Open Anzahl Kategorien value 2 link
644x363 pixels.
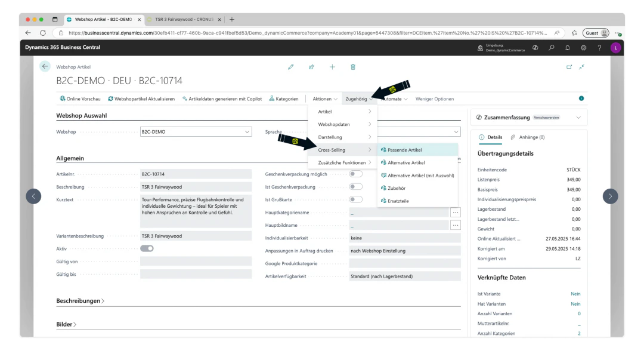(579, 333)
